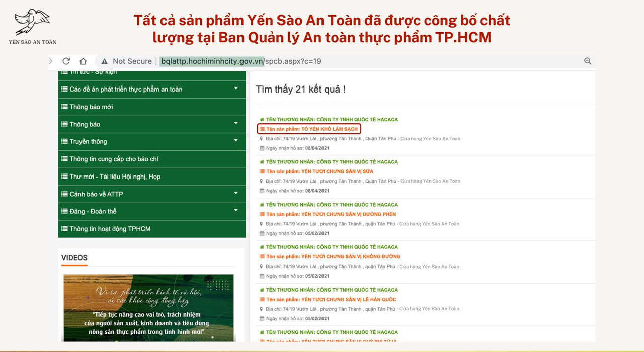Screen dimensions: 644x352
Task: Expand the Thông báo menu arrow
Action: [x=236, y=124]
